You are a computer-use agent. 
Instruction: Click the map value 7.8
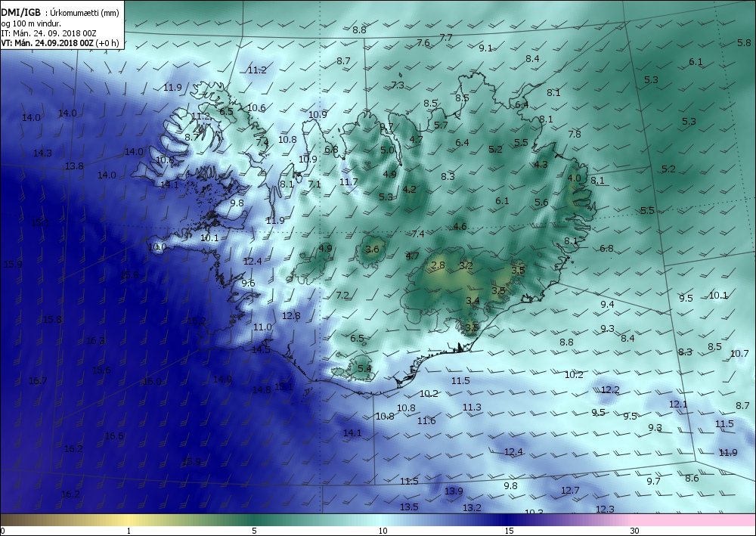coord(575,134)
